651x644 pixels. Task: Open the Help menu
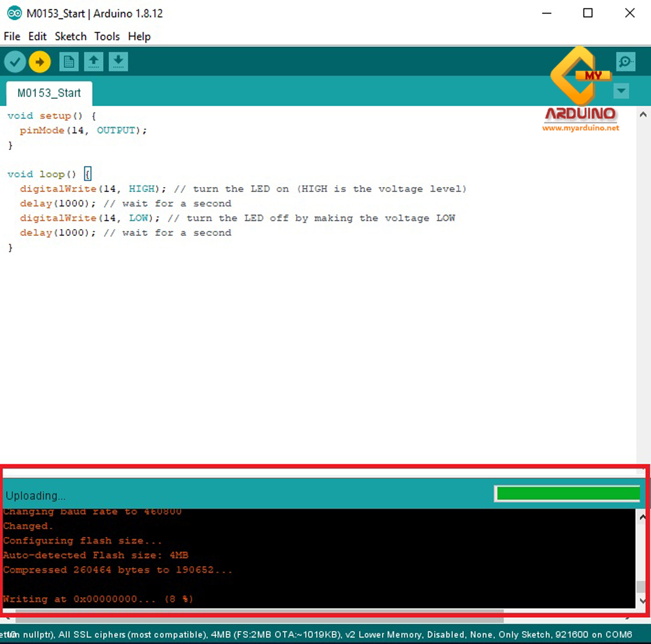(139, 36)
